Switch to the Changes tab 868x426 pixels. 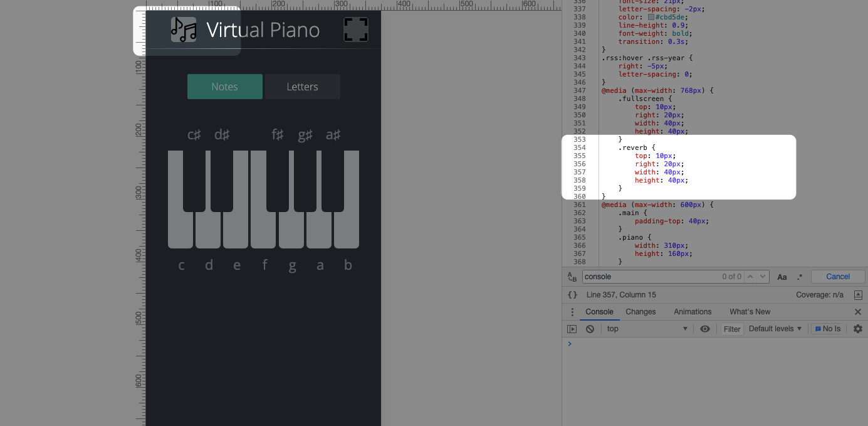click(641, 312)
